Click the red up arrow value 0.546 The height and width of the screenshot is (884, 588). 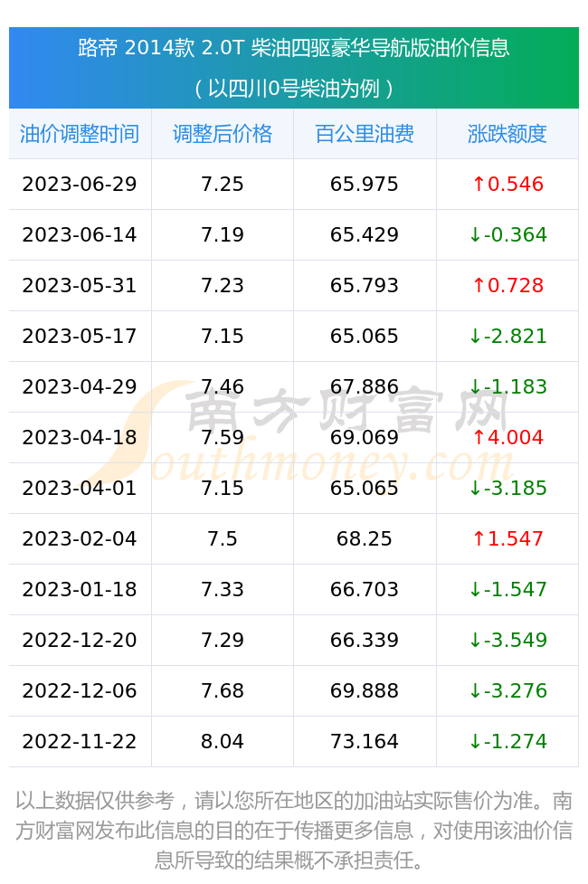508,185
